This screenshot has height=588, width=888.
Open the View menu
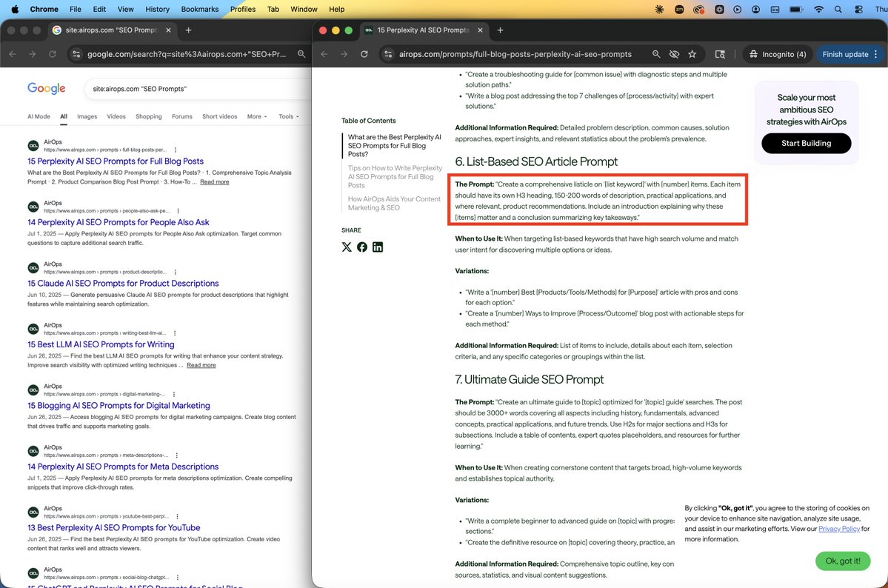coord(126,9)
